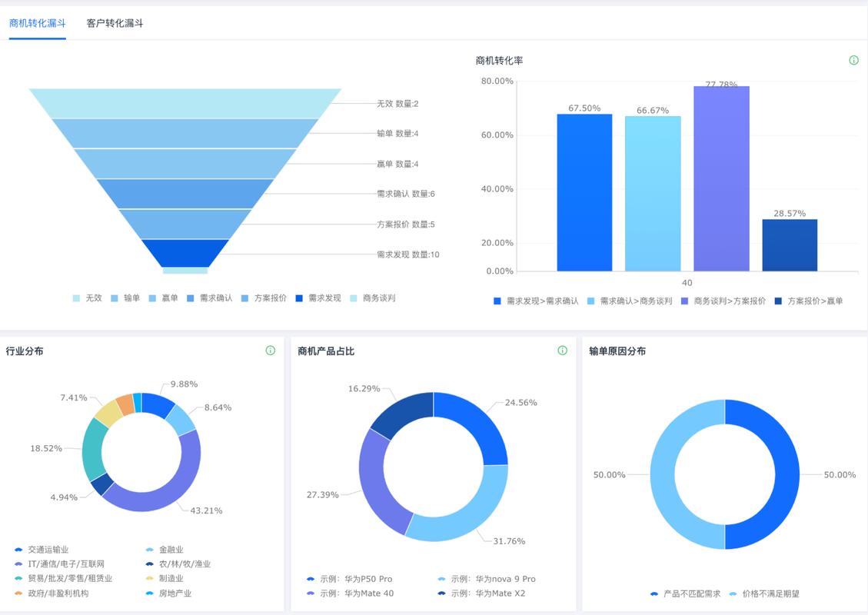Switch to 客户转化漏斗 tab
868x615 pixels.
(115, 23)
